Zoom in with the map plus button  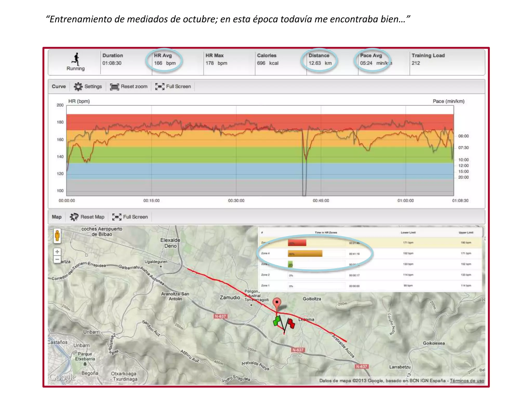pyautogui.click(x=57, y=252)
